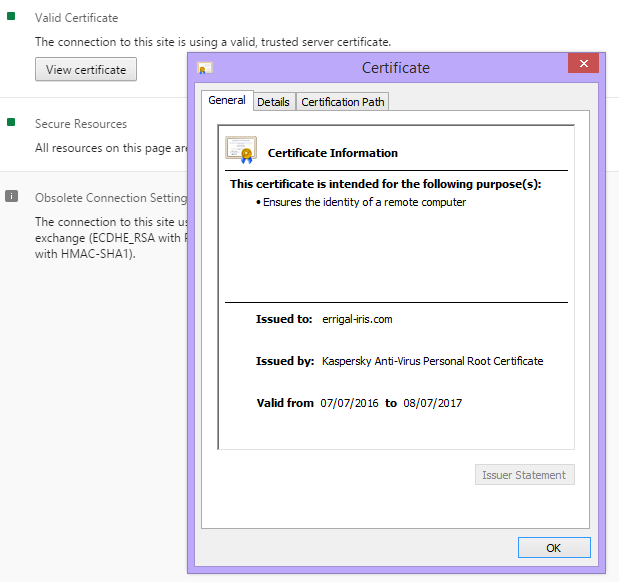Image resolution: width=619 pixels, height=582 pixels.
Task: Click the Issuer Statement button
Action: [x=524, y=475]
